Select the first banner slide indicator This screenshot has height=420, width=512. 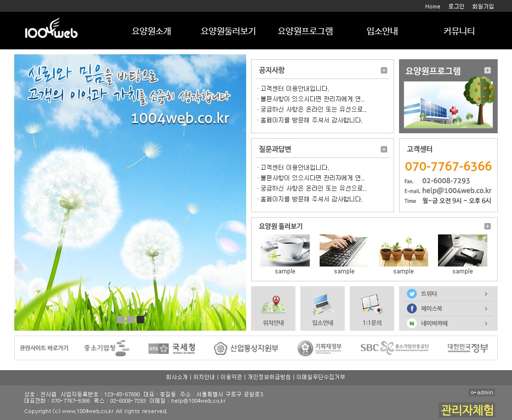point(121,319)
